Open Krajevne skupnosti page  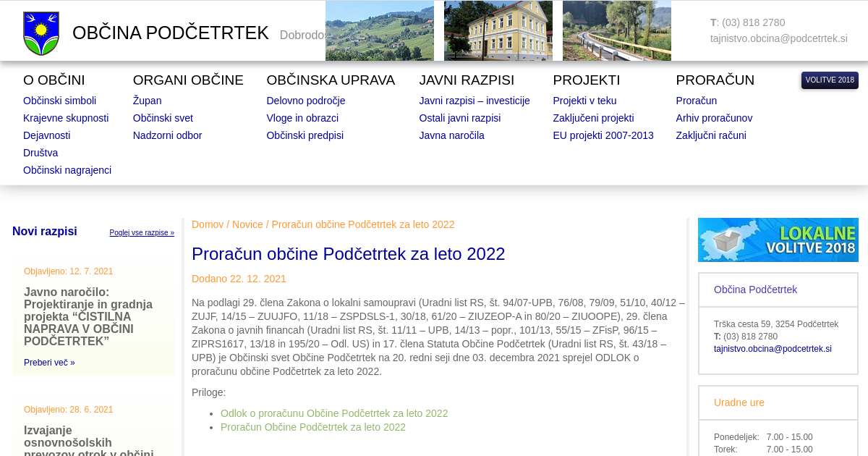point(66,118)
